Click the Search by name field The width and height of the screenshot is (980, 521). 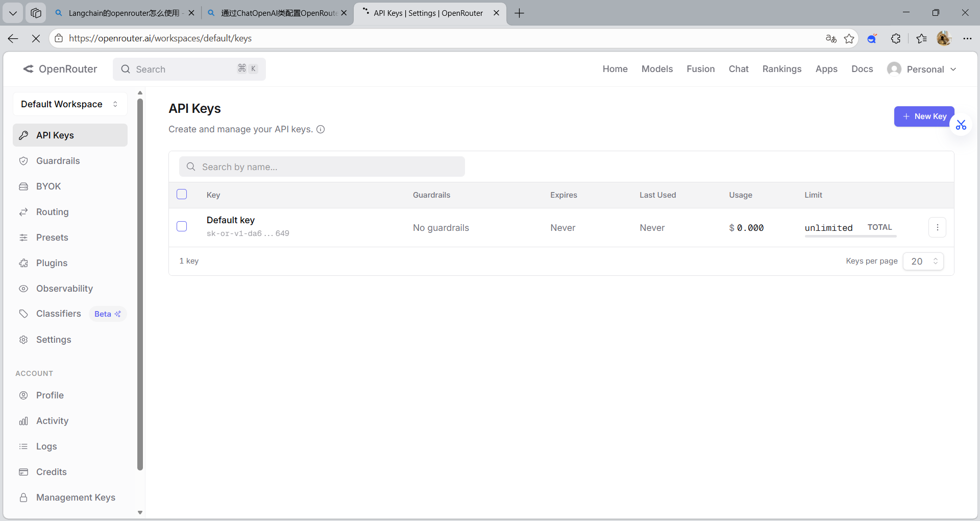322,167
